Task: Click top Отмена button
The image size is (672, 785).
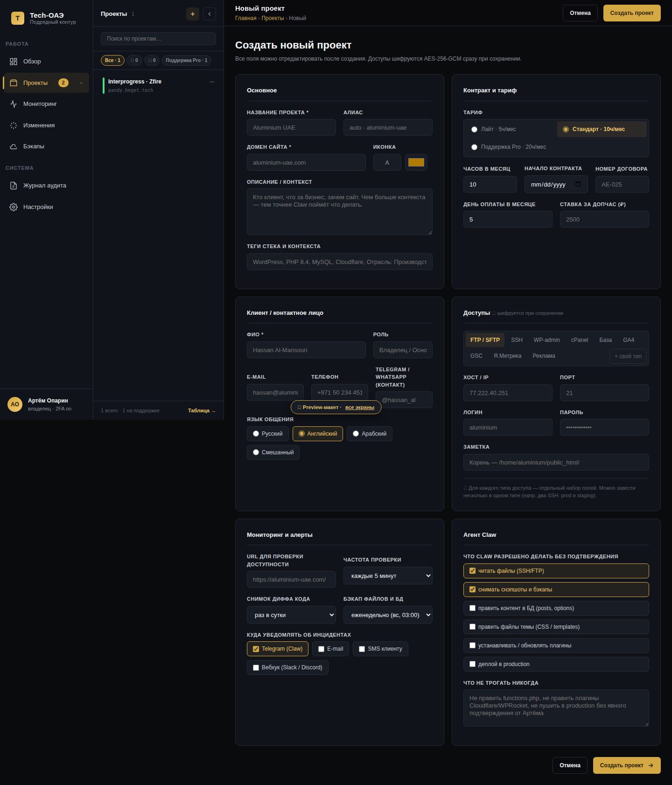Action: coord(580,13)
